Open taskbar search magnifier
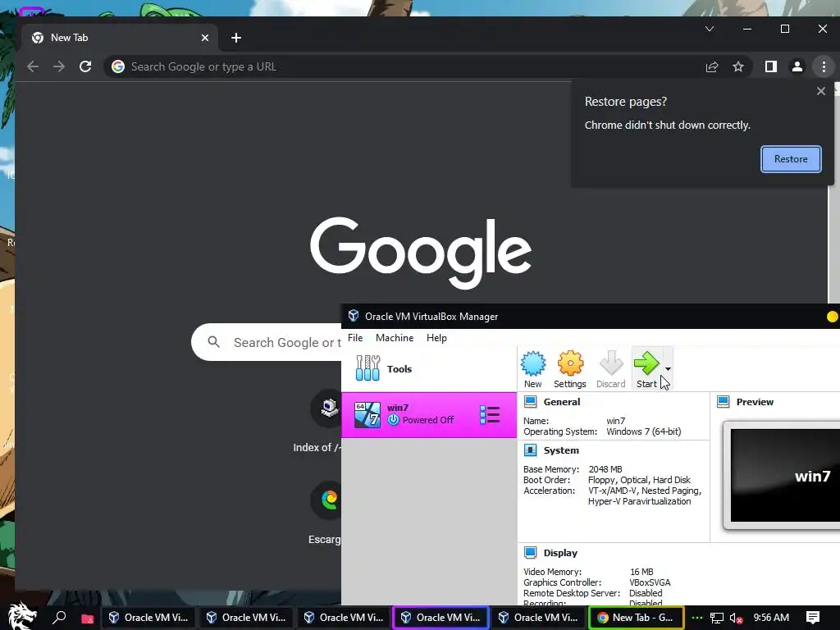The width and height of the screenshot is (840, 630). tap(59, 617)
